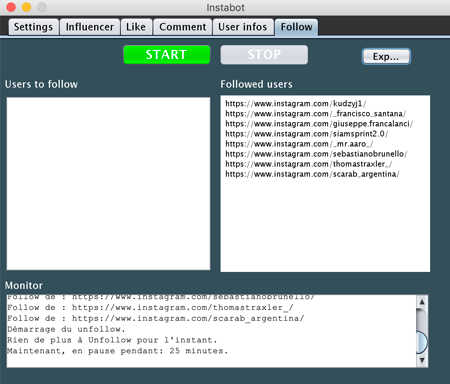Click the 'Users to follow' label
This screenshot has width=450, height=384.
click(x=41, y=84)
